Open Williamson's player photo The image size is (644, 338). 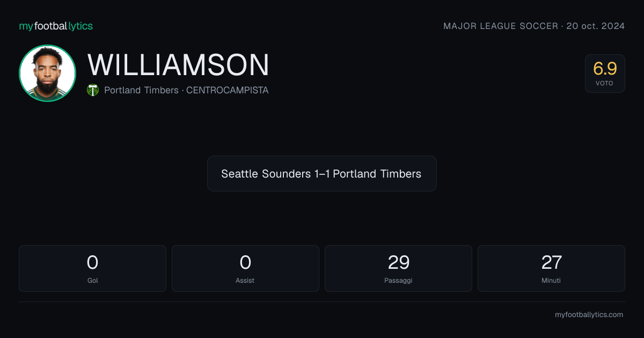coord(47,73)
